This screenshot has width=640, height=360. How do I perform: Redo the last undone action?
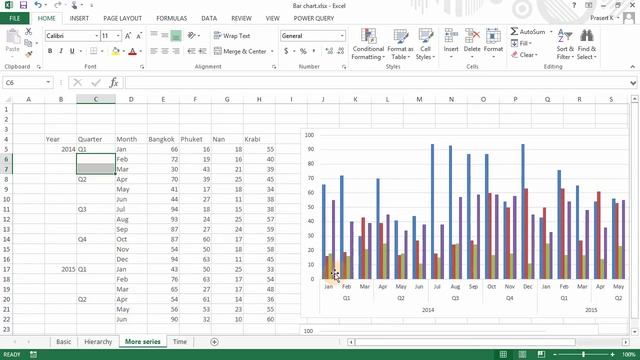pos(58,5)
